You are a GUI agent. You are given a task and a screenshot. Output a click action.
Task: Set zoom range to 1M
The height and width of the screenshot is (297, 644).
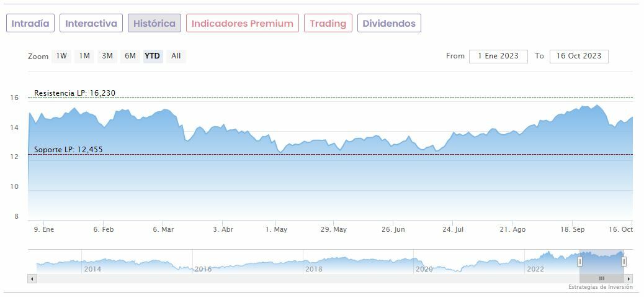point(84,56)
